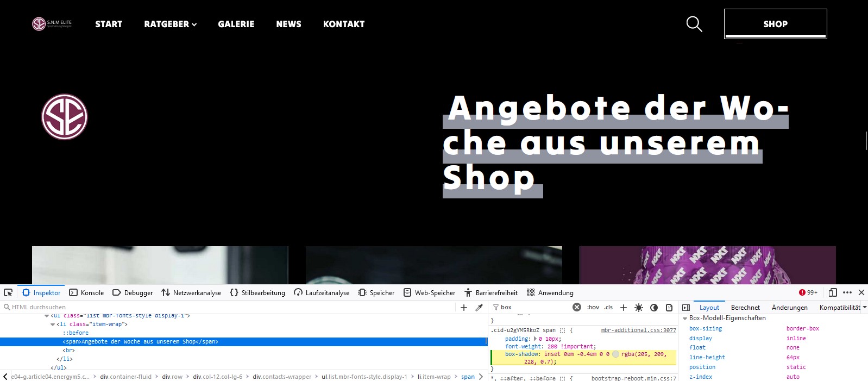
Task: Toggle the :hov pseudo-class panel
Action: (x=593, y=308)
